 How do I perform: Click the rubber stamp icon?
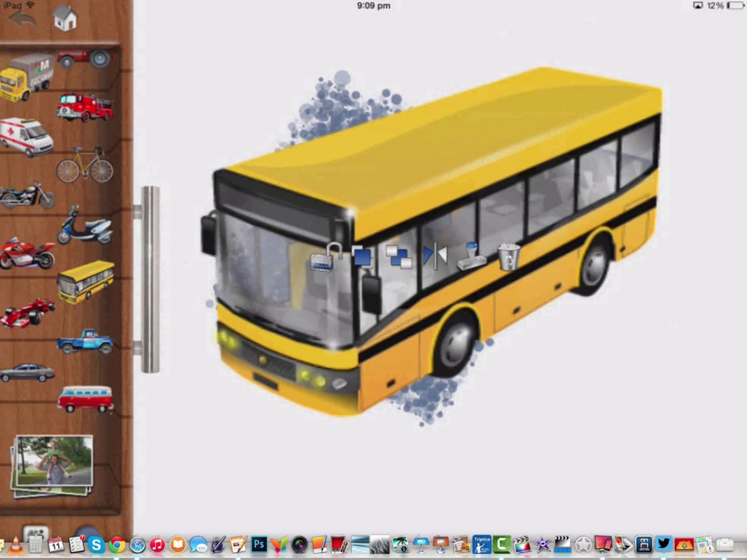click(x=472, y=257)
